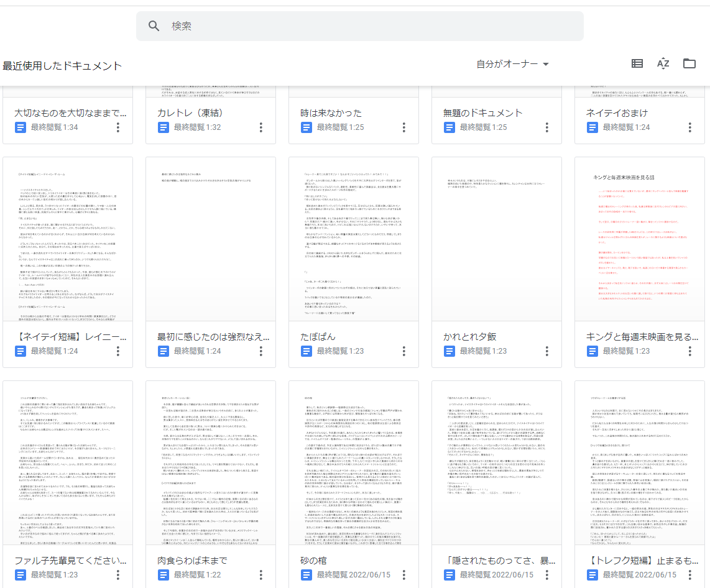Open more options for かれとれ夕飯
The image size is (710, 588).
tap(546, 351)
